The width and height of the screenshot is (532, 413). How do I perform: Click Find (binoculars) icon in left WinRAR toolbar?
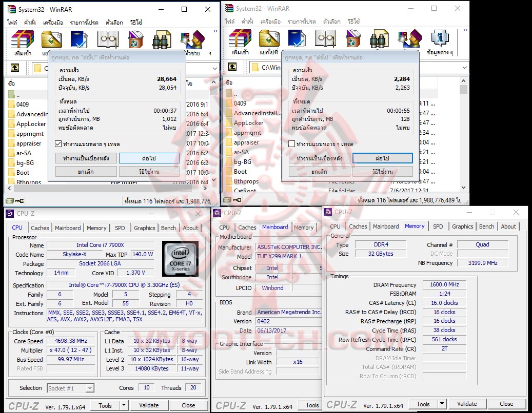click(162, 39)
